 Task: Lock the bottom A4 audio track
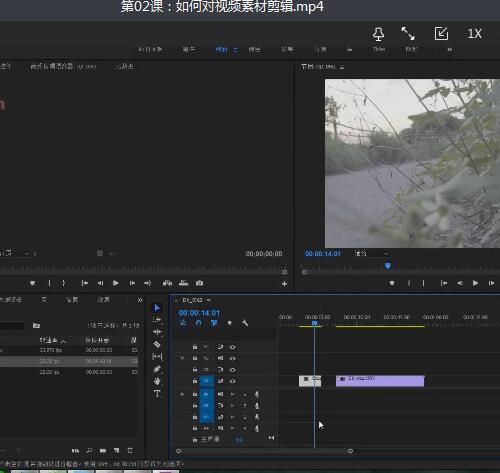click(195, 428)
